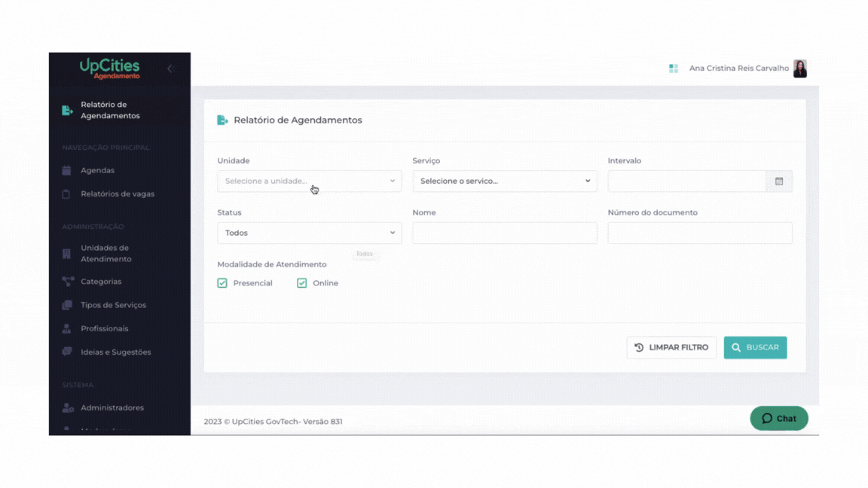Open the apps grid icon in header
Image resolution: width=868 pixels, height=488 pixels.
(x=673, y=69)
